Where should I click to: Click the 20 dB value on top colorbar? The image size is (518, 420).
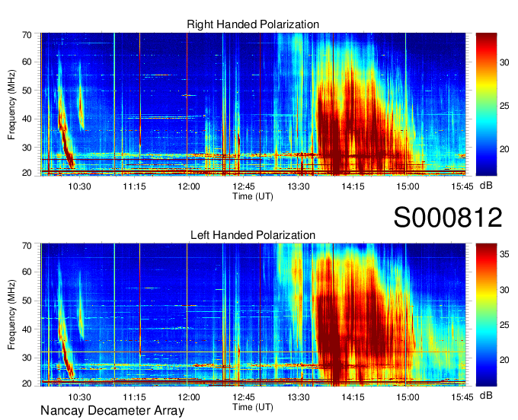pyautogui.click(x=504, y=149)
